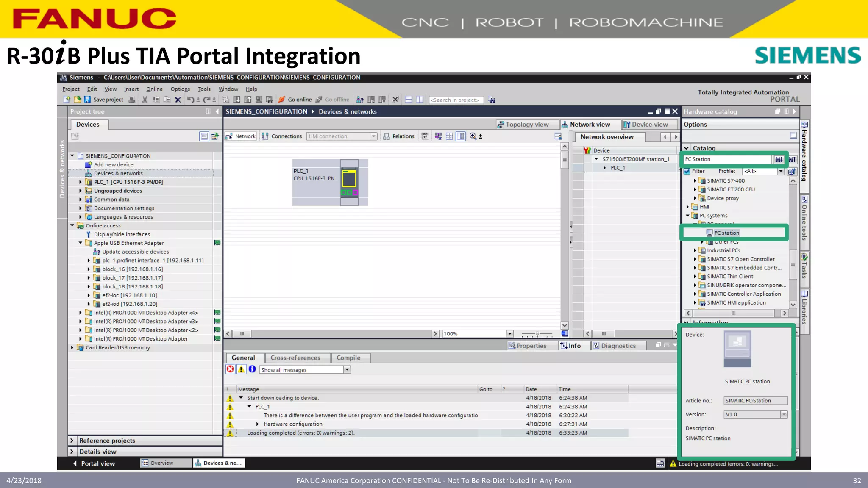Click the Search in project field

pos(456,100)
